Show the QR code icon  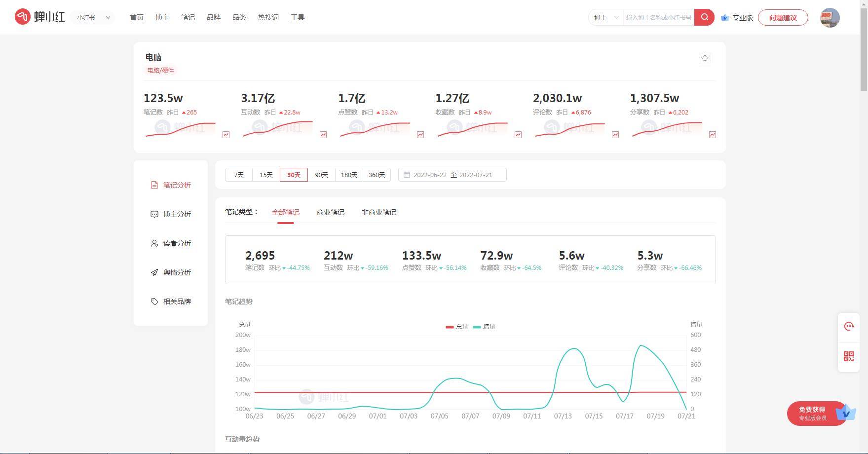(x=849, y=356)
